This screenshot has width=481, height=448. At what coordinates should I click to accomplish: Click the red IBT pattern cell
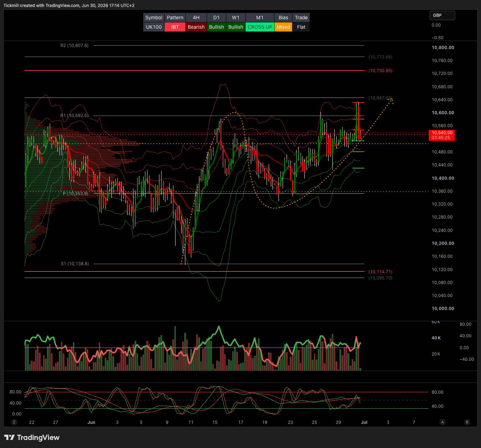pyautogui.click(x=175, y=27)
